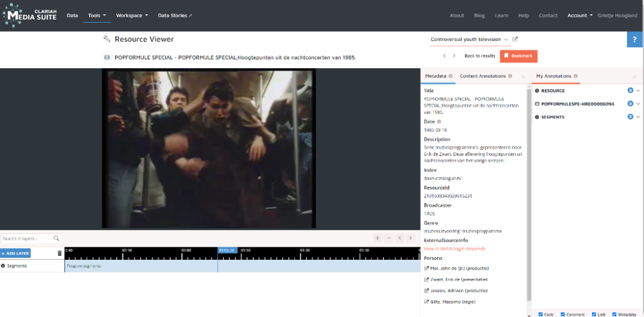
Task: Delete layer with the trash icon
Action: (x=60, y=253)
